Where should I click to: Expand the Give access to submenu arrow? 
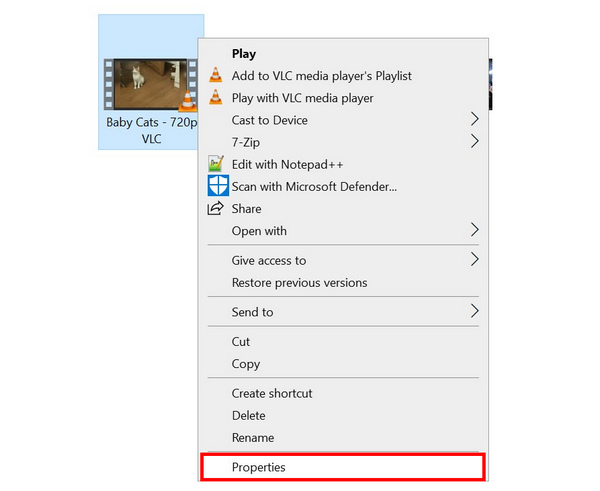(x=474, y=259)
